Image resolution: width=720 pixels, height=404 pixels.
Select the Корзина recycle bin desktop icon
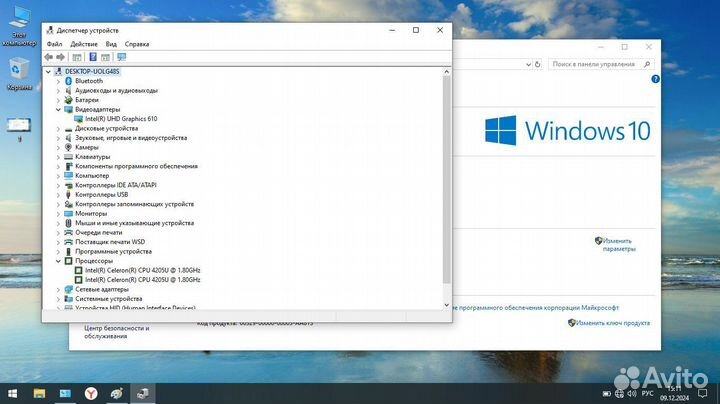pos(19,74)
